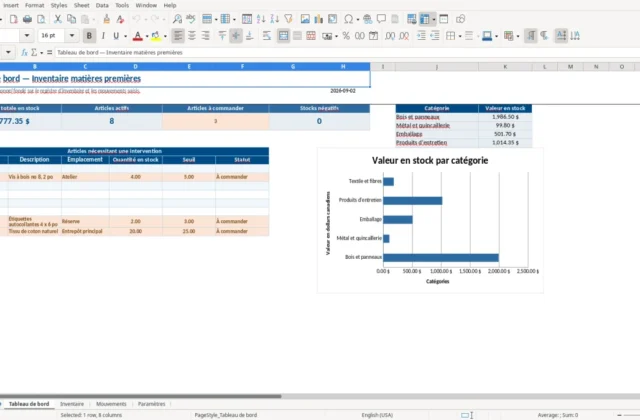
Task: Switch to the Inventaire sheet tab
Action: (x=72, y=404)
